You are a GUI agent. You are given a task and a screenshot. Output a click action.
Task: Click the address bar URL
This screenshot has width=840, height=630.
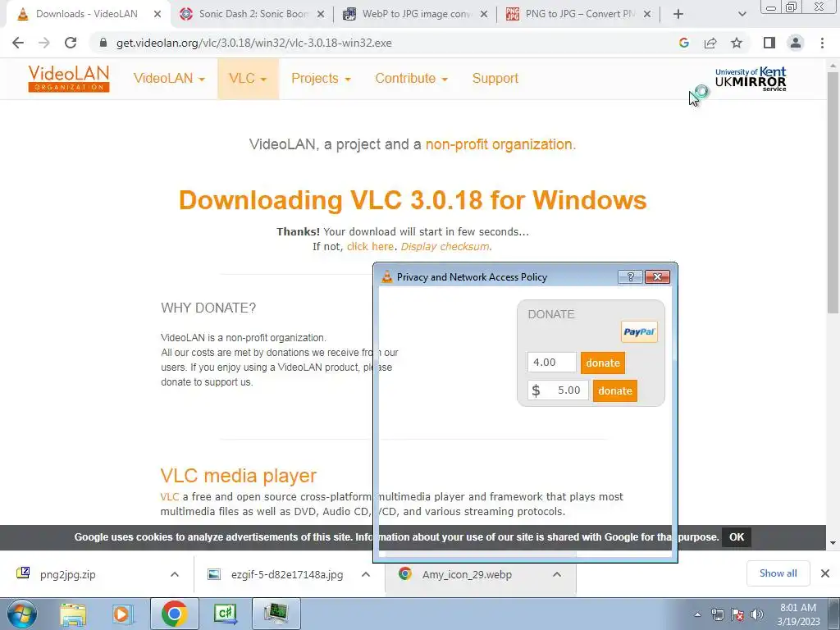(254, 43)
